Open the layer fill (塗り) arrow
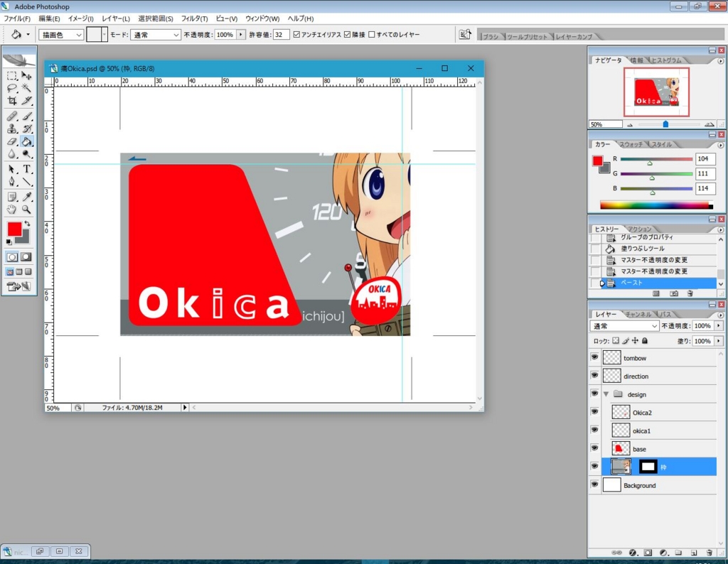 coord(719,341)
